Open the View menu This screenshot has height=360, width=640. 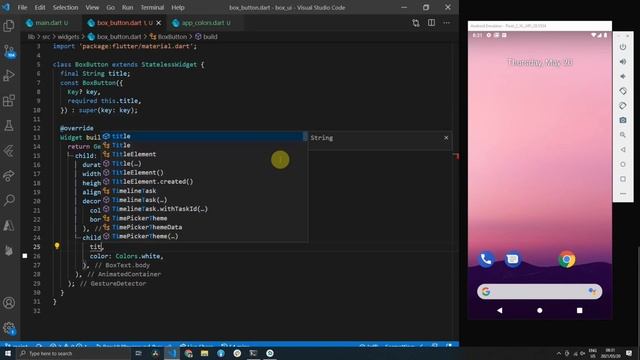(92, 7)
